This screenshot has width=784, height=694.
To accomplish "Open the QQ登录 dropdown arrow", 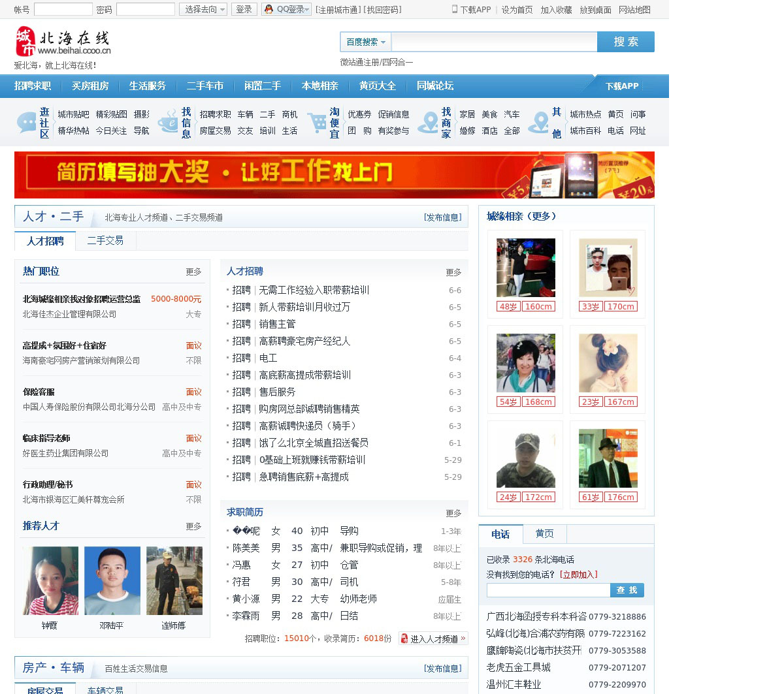I will [x=307, y=9].
